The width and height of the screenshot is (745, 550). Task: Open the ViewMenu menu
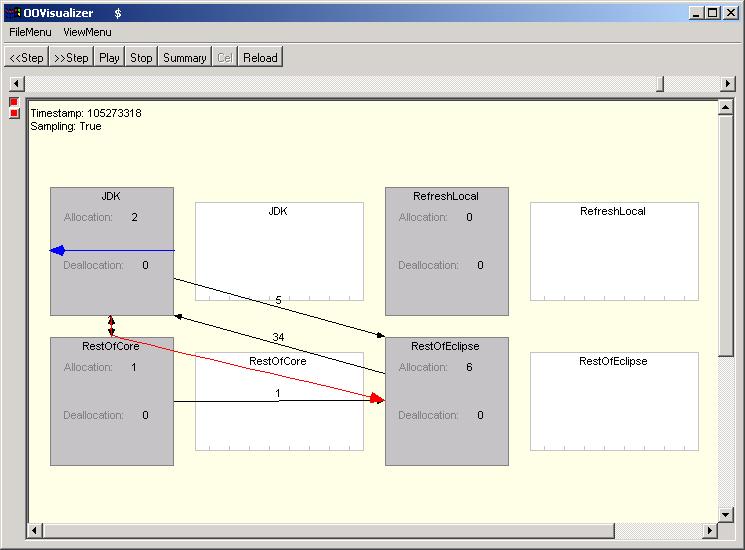point(87,32)
